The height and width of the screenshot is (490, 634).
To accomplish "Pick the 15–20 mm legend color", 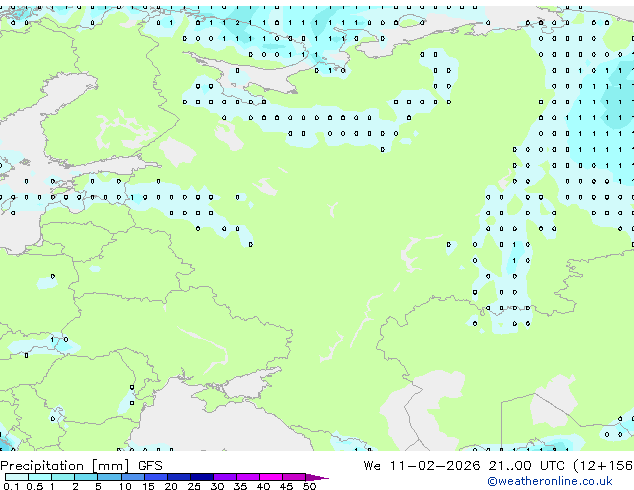I will click(155, 477).
